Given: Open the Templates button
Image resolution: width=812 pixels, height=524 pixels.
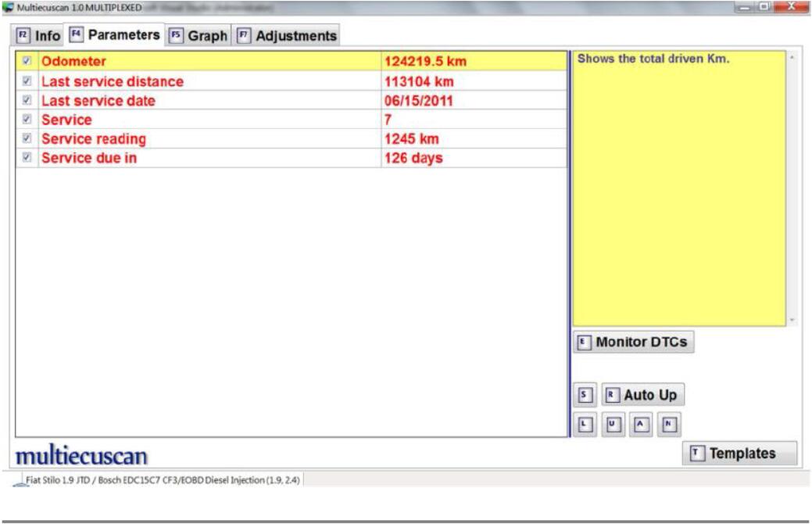Looking at the screenshot, I should [x=739, y=454].
